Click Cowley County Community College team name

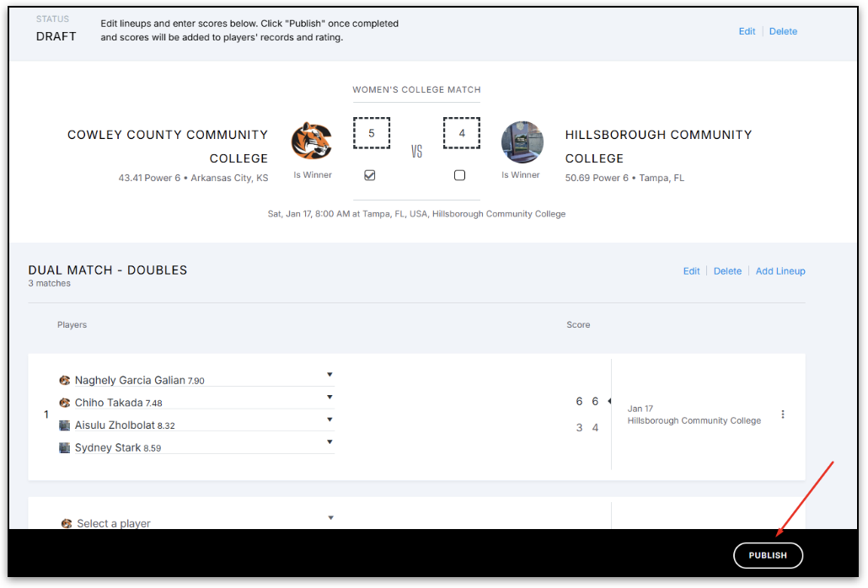pyautogui.click(x=168, y=147)
